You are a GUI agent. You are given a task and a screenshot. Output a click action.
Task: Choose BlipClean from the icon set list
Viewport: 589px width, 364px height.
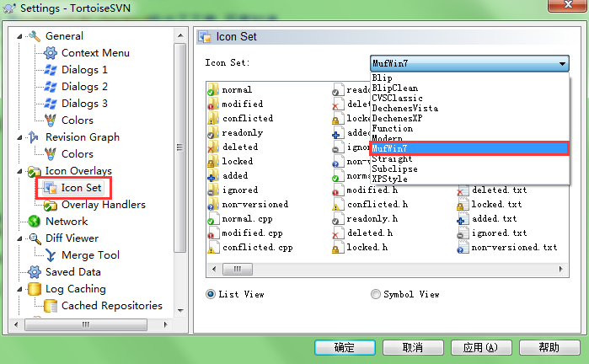click(469, 88)
